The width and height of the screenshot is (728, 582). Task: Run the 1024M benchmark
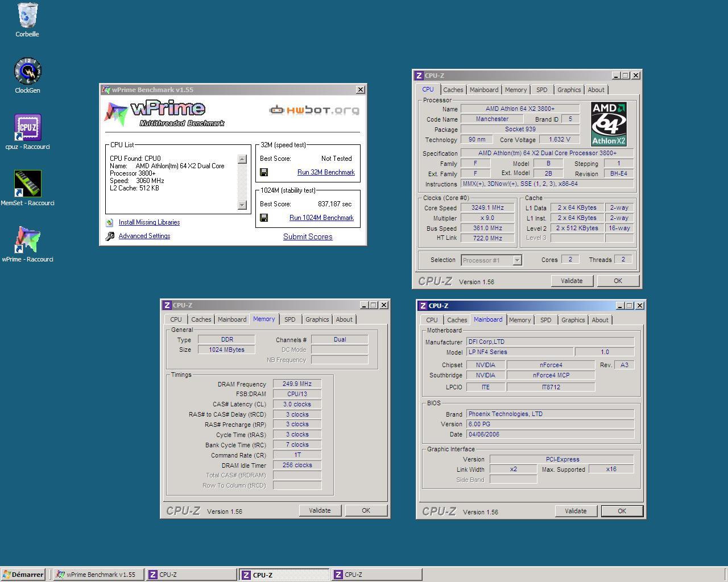[321, 218]
